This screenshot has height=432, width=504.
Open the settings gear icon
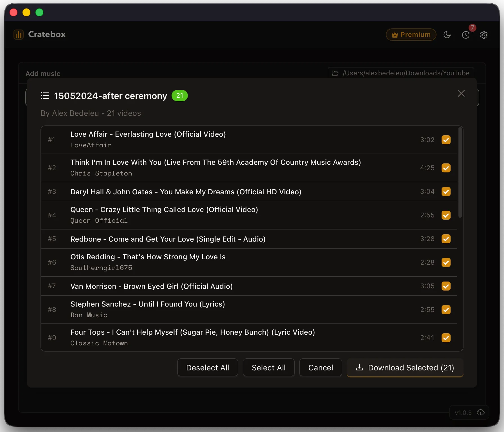pos(484,35)
